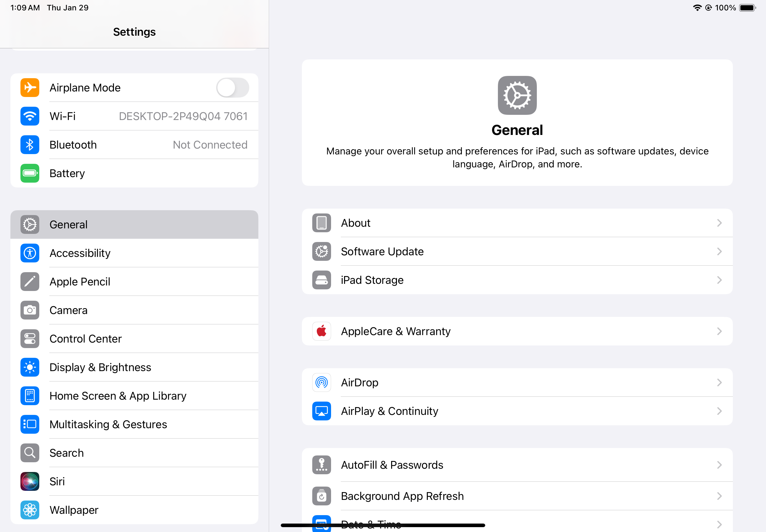Open iPad Storage via its chevron
This screenshot has height=532, width=766.
(719, 280)
